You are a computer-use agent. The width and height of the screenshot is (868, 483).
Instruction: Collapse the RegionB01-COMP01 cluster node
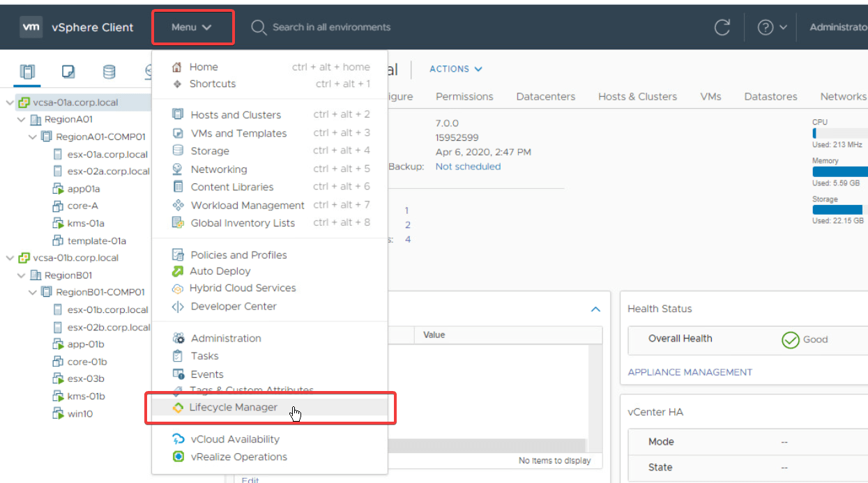pos(33,292)
